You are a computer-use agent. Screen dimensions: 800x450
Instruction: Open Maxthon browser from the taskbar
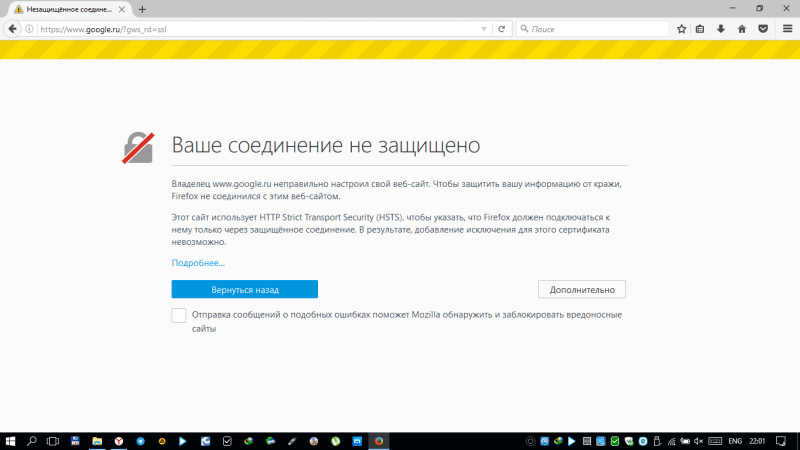[x=357, y=441]
